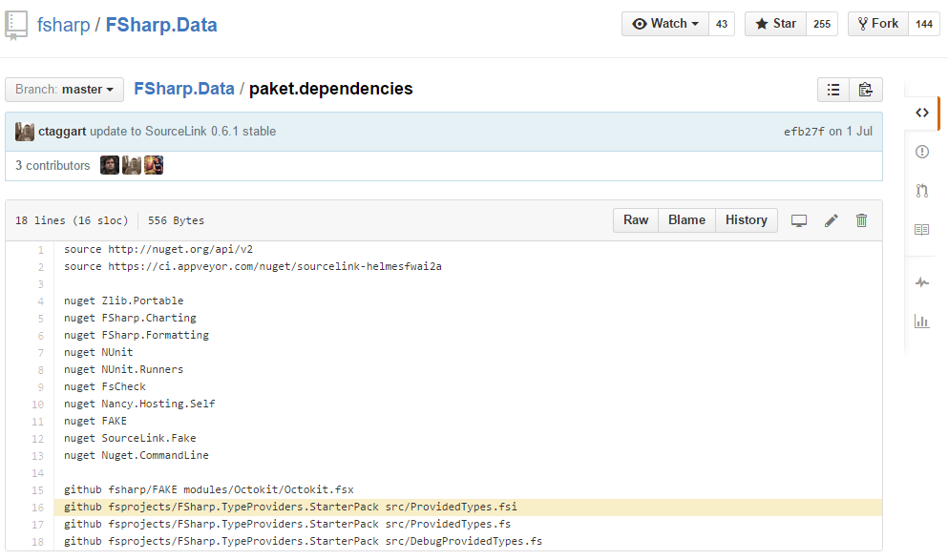The width and height of the screenshot is (948, 560).
Task: Open the Blame view
Action: click(x=686, y=219)
